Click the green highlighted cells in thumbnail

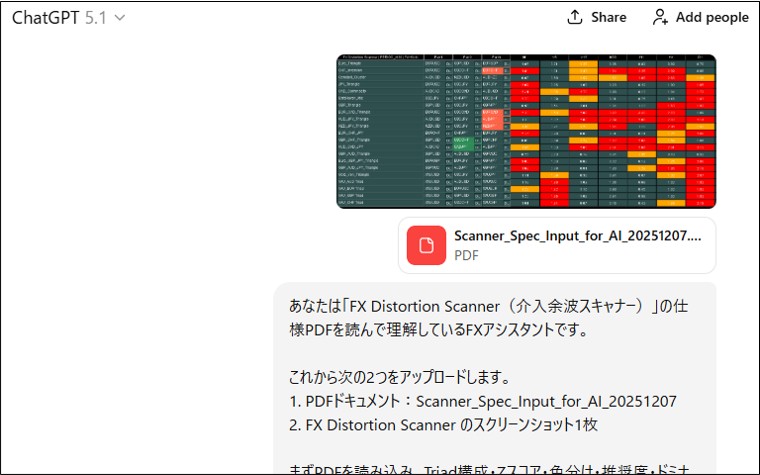coord(463,143)
